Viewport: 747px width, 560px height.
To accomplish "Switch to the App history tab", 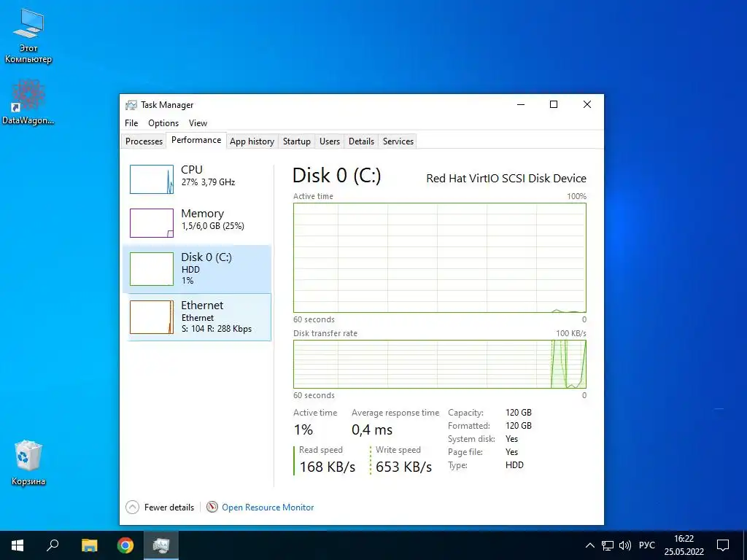I will pyautogui.click(x=252, y=141).
